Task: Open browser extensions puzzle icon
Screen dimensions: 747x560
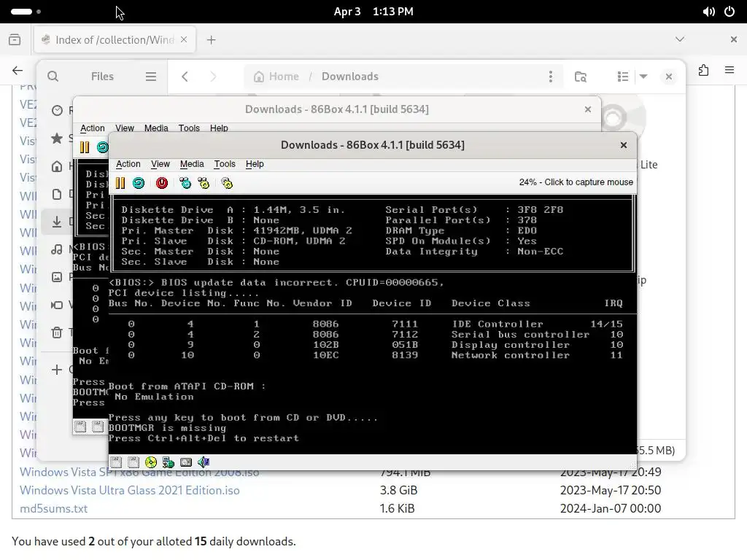Action: (704, 71)
